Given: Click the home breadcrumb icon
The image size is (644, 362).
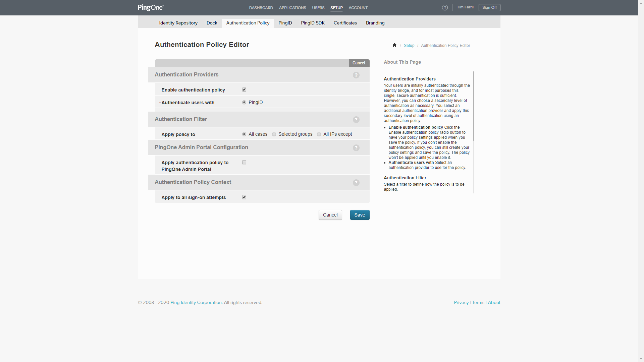Looking at the screenshot, I should [x=394, y=45].
